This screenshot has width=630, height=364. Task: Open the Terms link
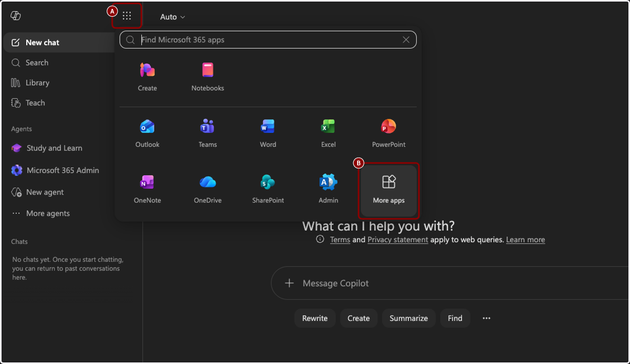click(340, 240)
